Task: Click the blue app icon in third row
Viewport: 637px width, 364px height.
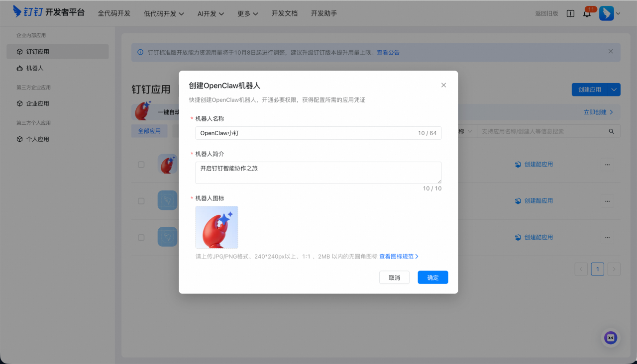Action: point(167,237)
